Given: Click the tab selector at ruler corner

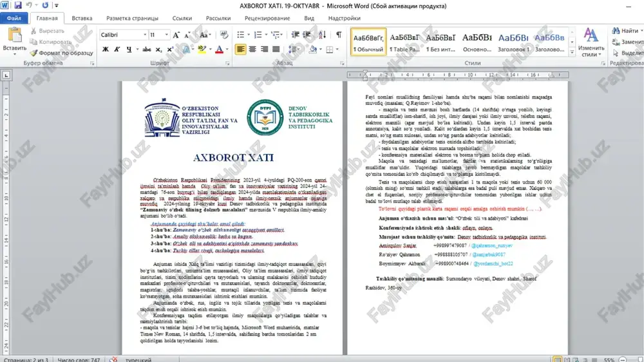Looking at the screenshot, I should [x=6, y=75].
